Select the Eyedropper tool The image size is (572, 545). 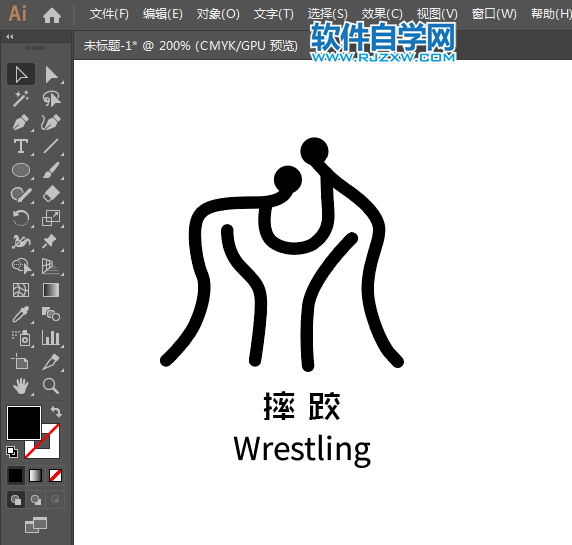[21, 314]
